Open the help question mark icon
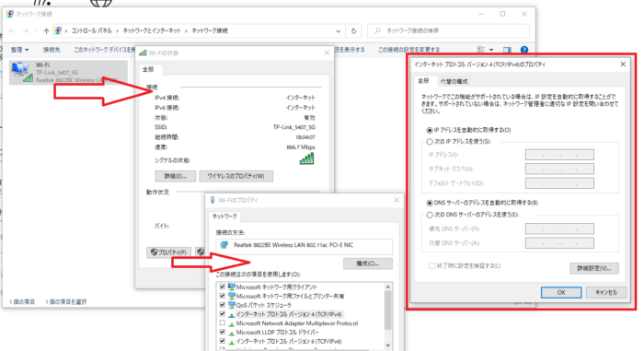The width and height of the screenshot is (644, 351). point(524,50)
